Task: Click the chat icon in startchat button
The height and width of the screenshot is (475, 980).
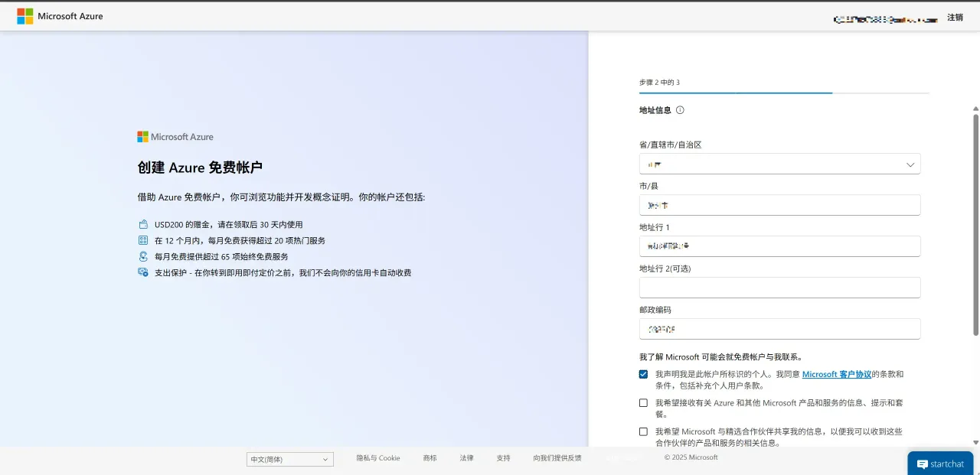Action: (x=923, y=464)
